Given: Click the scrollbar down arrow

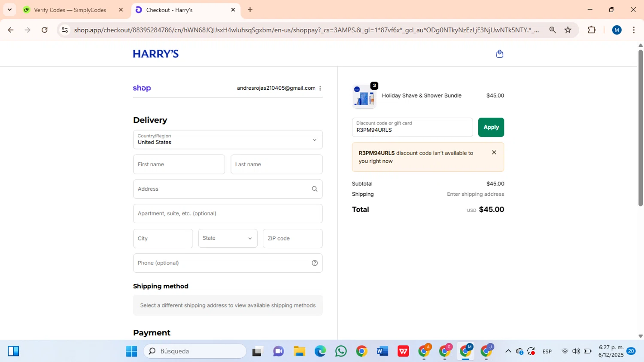Looking at the screenshot, I should click(640, 336).
